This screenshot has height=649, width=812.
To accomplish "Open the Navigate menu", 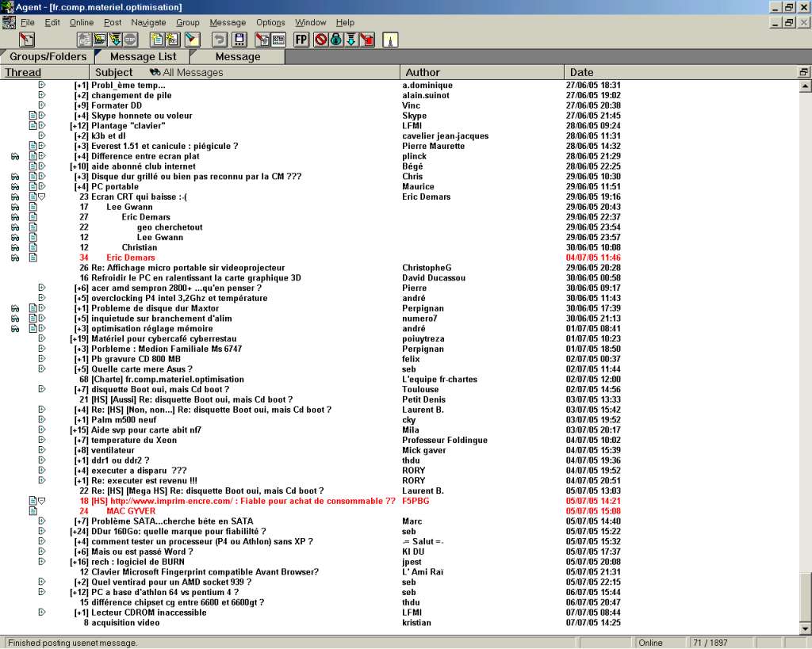I will pos(148,22).
